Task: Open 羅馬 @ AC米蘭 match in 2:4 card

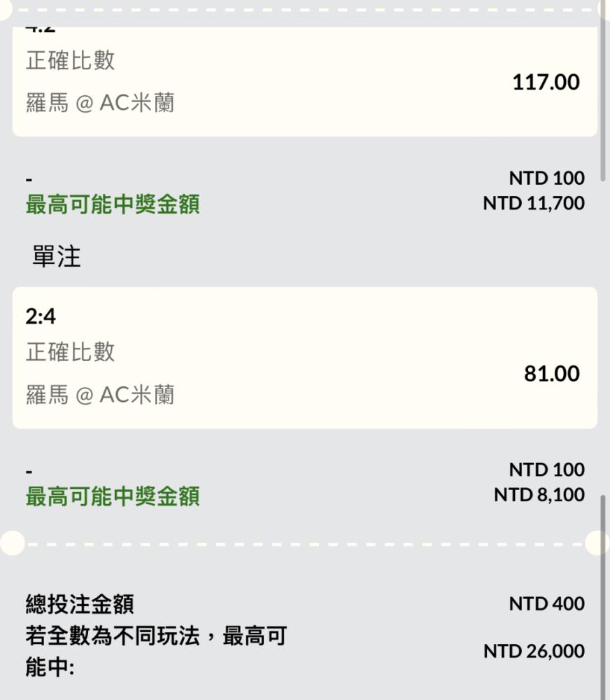Action: pos(100,395)
